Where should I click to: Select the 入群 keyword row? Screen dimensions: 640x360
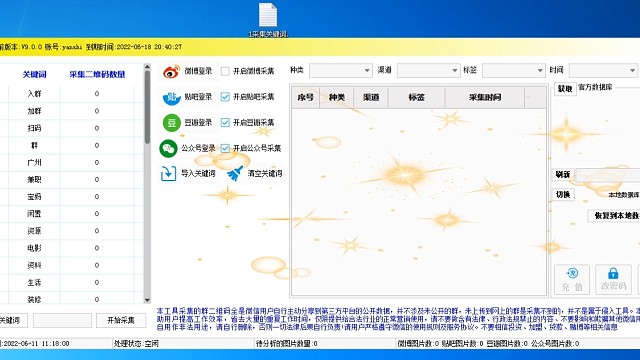[x=71, y=94]
